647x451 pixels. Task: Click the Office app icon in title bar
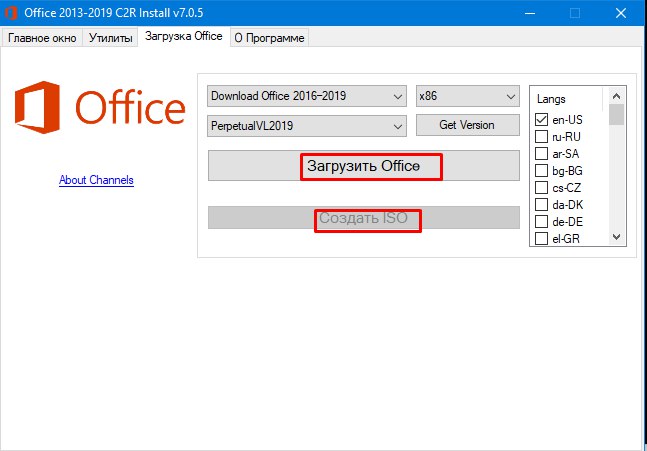(11, 13)
